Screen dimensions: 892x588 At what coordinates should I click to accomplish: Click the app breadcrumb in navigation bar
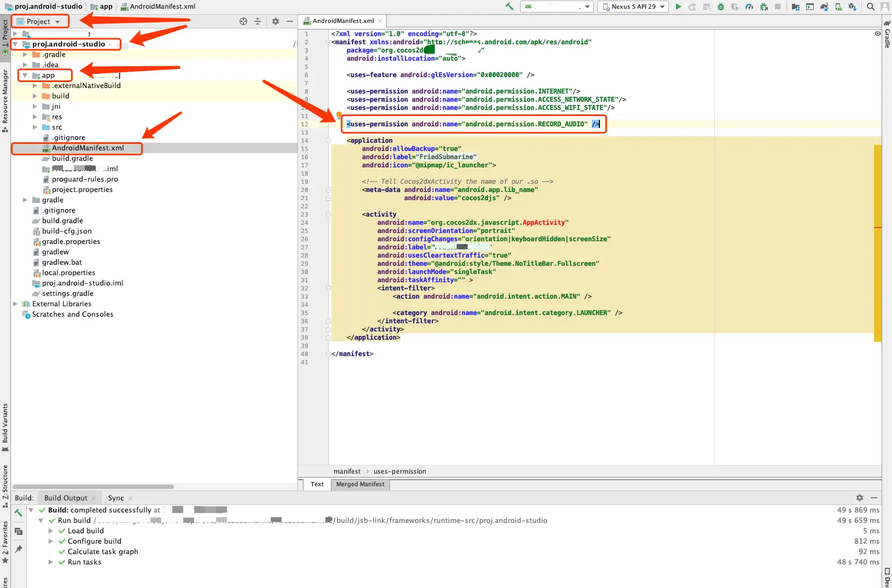(x=102, y=7)
